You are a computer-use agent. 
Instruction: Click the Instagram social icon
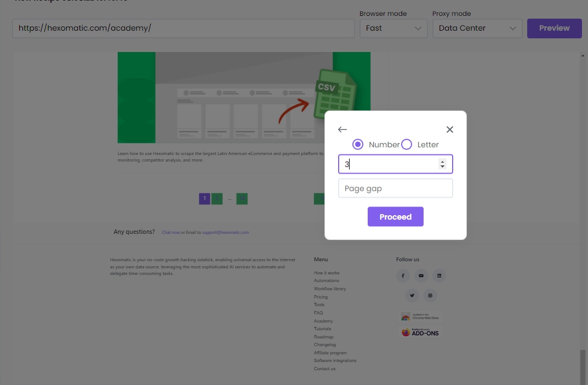[x=430, y=295]
